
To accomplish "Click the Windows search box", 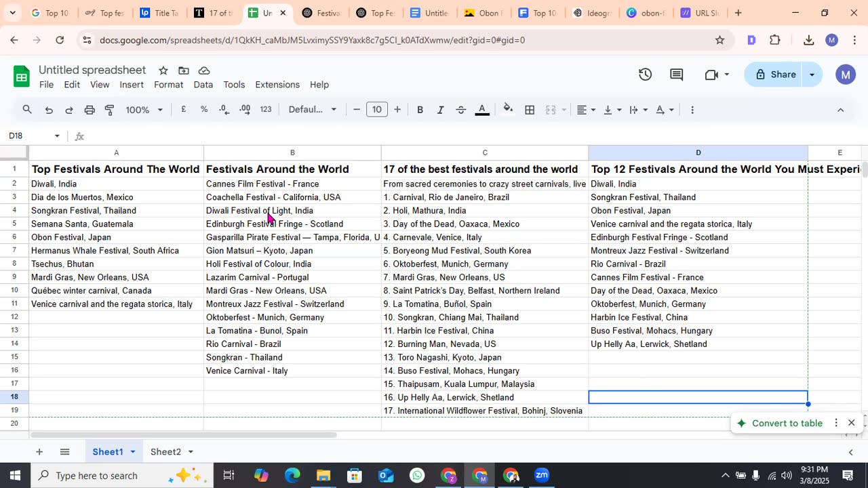I will pyautogui.click(x=122, y=476).
